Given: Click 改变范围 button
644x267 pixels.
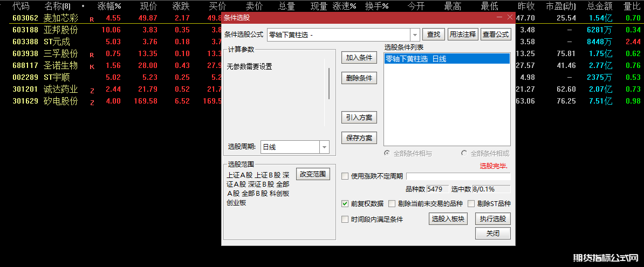Looking at the screenshot, I should 313,174.
